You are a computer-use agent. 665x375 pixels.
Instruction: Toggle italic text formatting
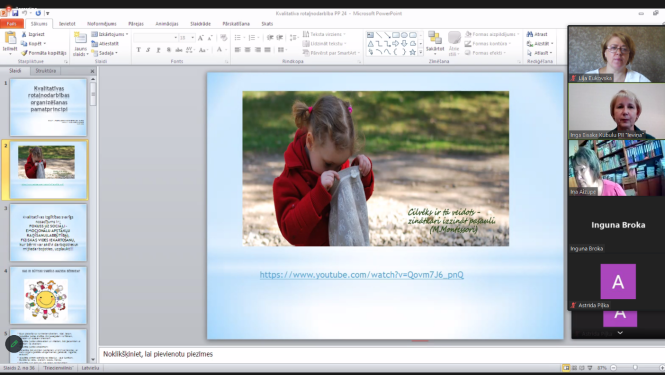[148, 50]
